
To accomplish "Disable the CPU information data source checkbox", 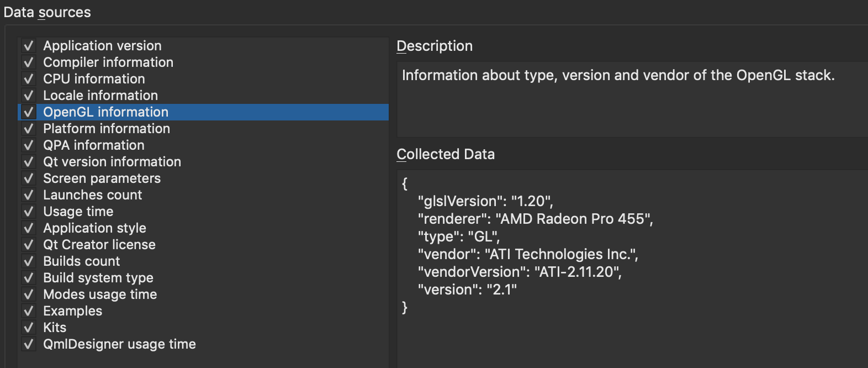I will coord(29,79).
